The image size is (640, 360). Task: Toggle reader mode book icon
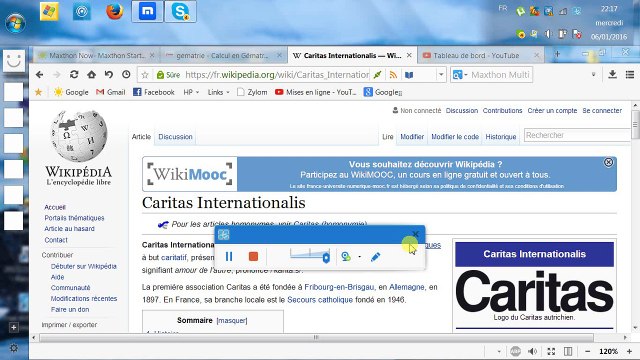pos(409,75)
